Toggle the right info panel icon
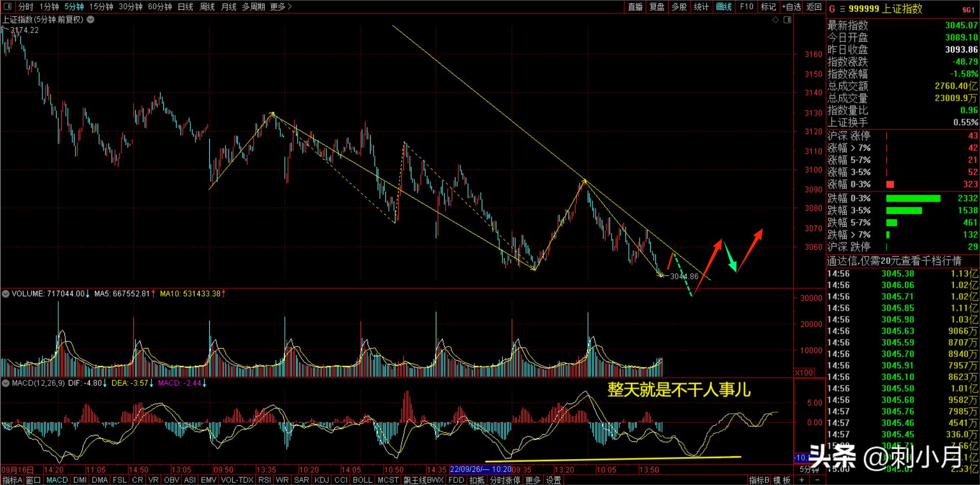This screenshot has height=485, width=980. coord(787,20)
